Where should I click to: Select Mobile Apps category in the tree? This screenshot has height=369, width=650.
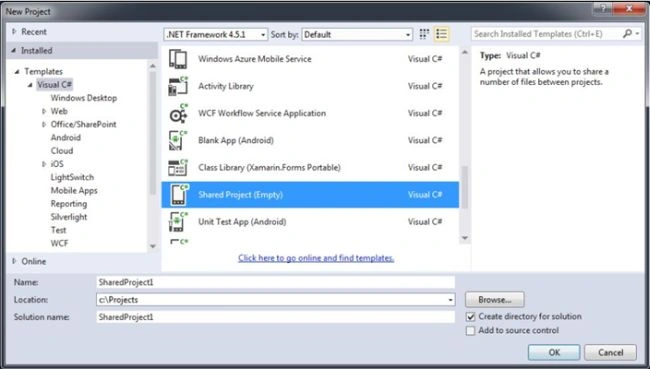pos(74,191)
